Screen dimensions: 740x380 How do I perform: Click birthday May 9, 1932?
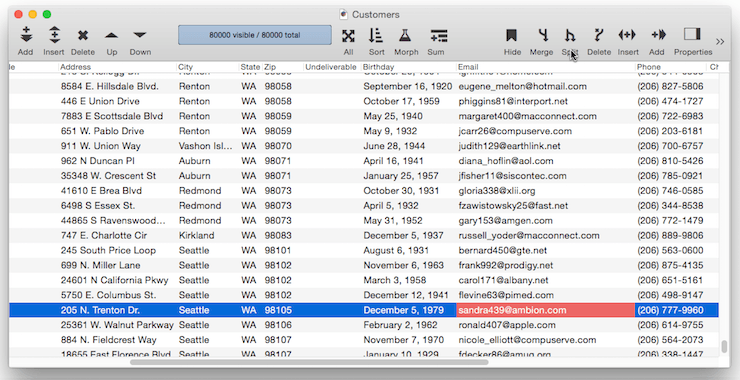point(390,131)
